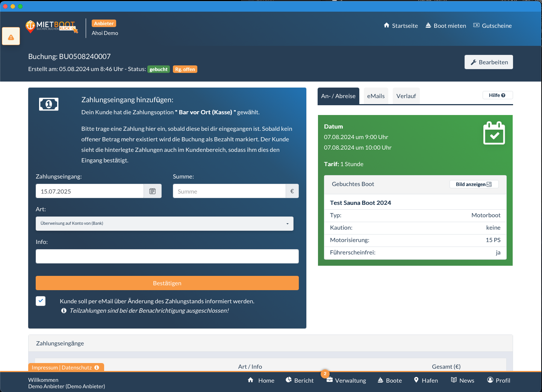The width and height of the screenshot is (542, 392).
Task: Navigate to Gutscheine in top menu
Action: click(x=492, y=26)
